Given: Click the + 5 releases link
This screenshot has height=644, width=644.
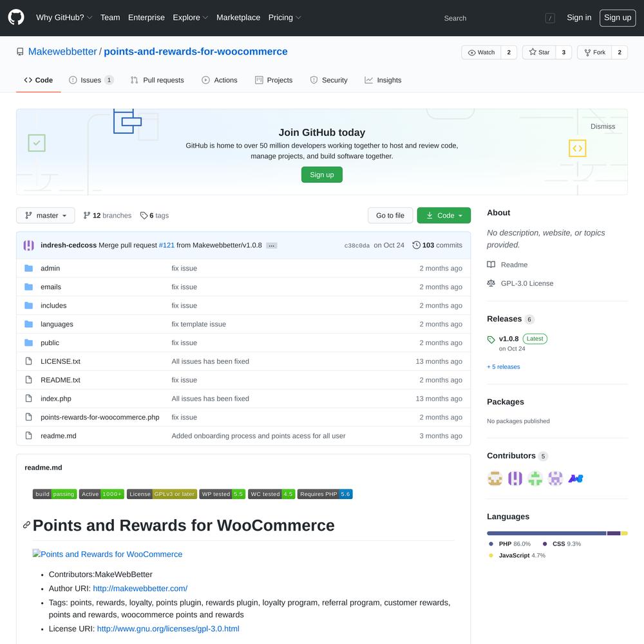Looking at the screenshot, I should click(504, 367).
